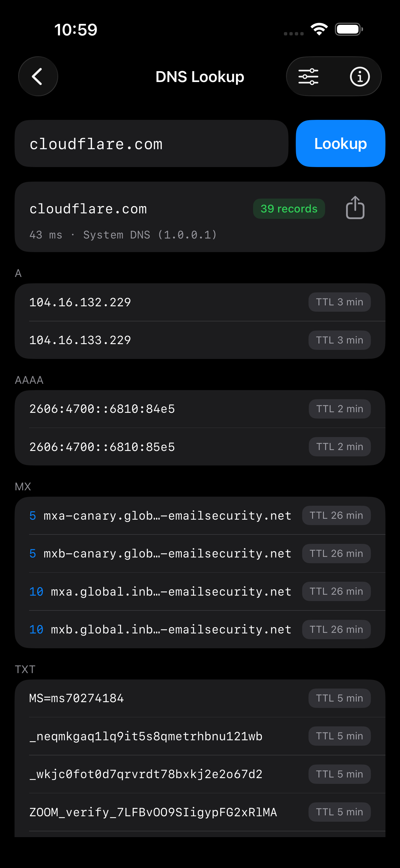The height and width of the screenshot is (868, 400).
Task: Open the info circle icon
Action: click(x=360, y=77)
